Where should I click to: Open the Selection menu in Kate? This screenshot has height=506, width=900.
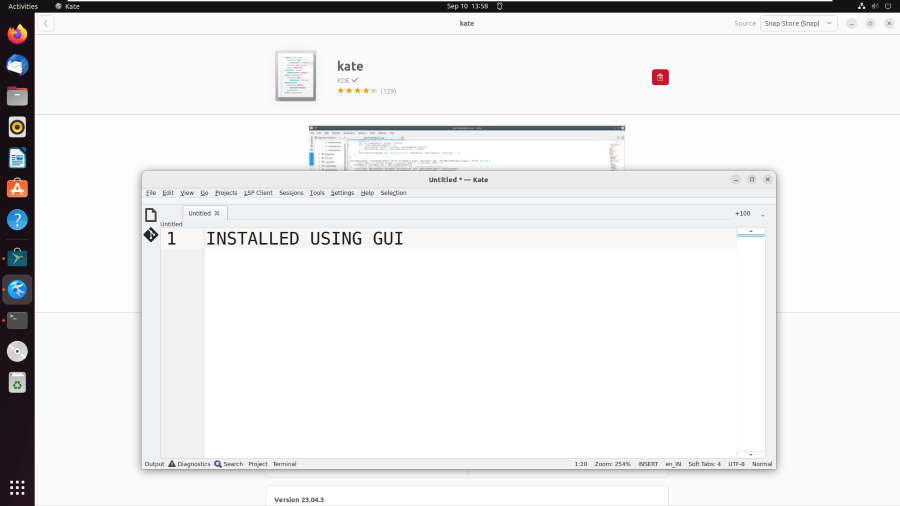pyautogui.click(x=393, y=193)
